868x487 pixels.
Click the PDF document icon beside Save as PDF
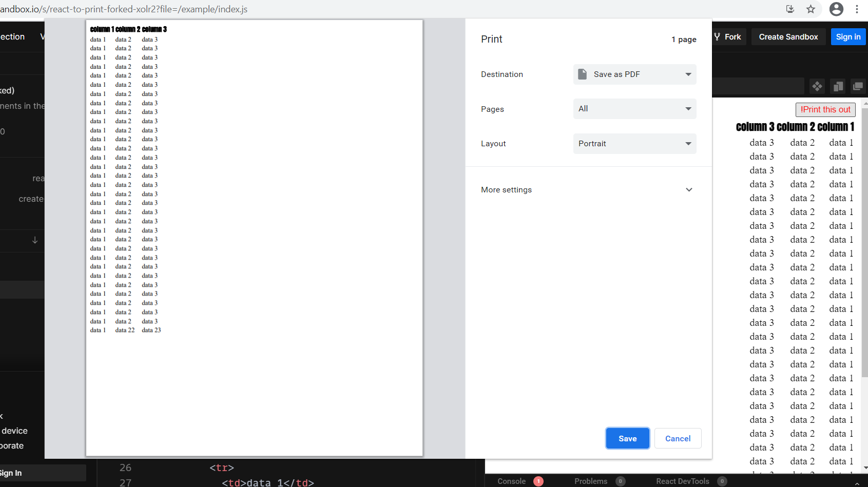click(583, 74)
